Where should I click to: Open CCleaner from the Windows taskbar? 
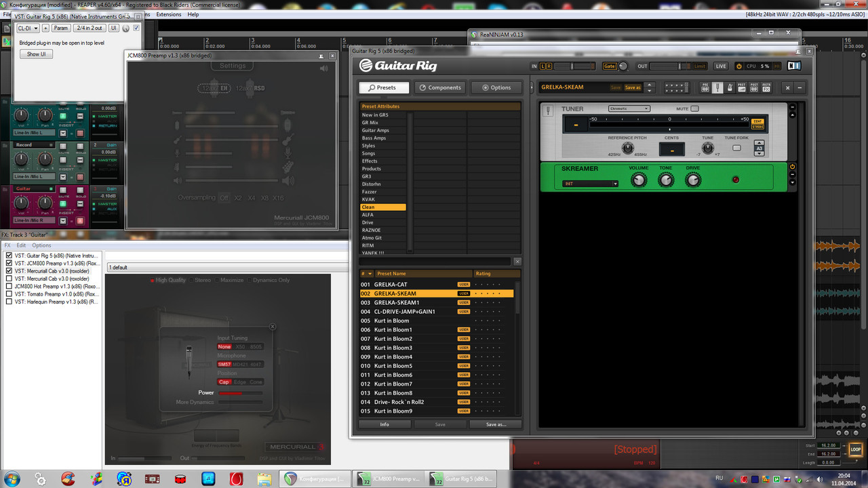68,479
